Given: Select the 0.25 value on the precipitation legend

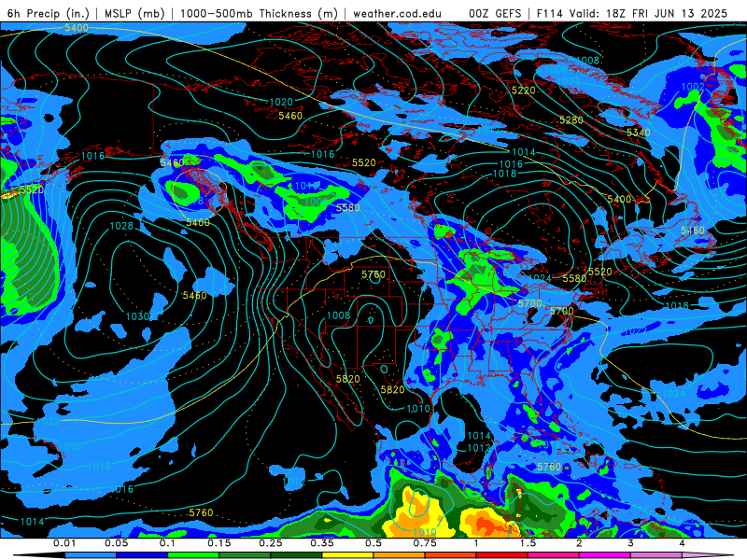Looking at the screenshot, I should click(270, 543).
